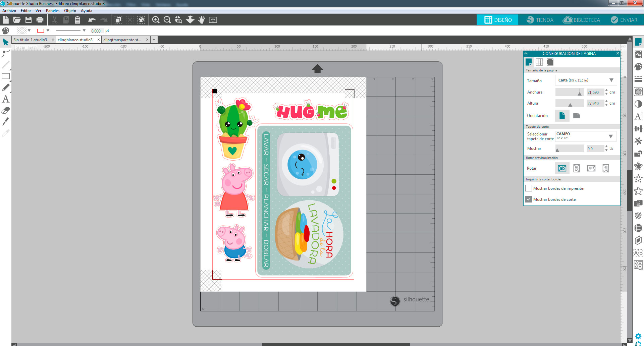Image resolution: width=644 pixels, height=346 pixels.
Task: Go to the TIENDA store
Action: tap(540, 20)
